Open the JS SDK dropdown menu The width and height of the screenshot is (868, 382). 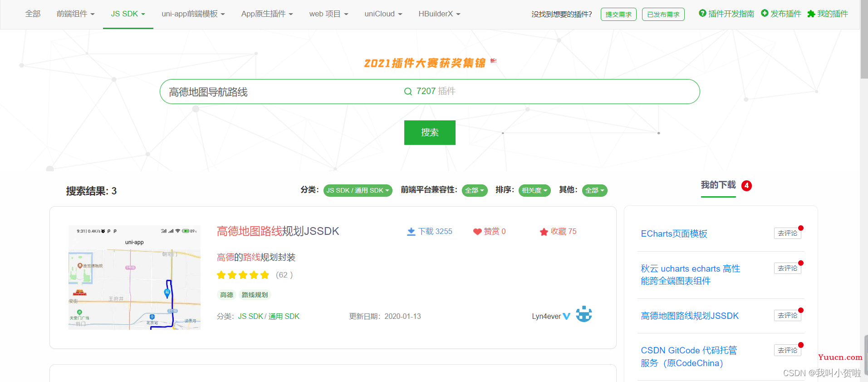click(x=128, y=14)
